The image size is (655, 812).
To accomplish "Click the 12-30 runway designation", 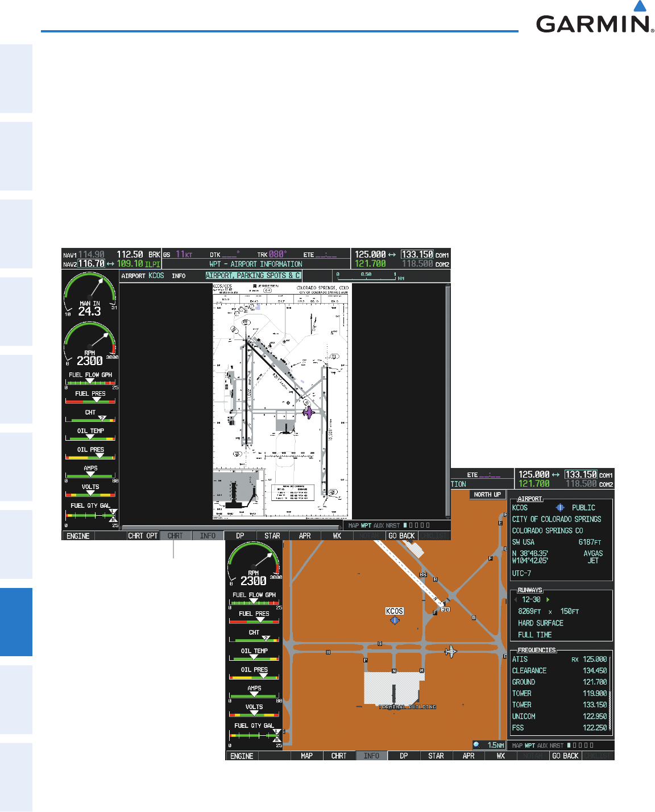I will pyautogui.click(x=531, y=600).
